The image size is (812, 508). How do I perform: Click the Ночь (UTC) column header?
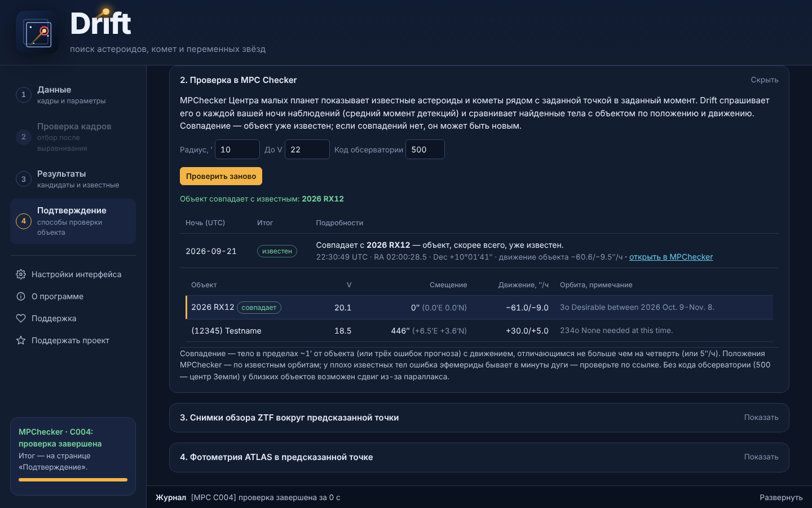[205, 223]
